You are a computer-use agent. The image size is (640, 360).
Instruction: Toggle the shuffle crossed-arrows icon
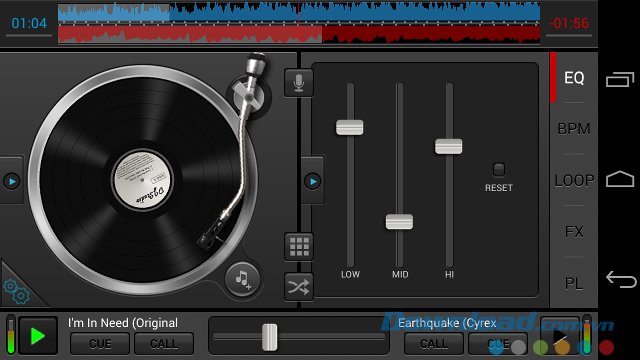(x=299, y=287)
